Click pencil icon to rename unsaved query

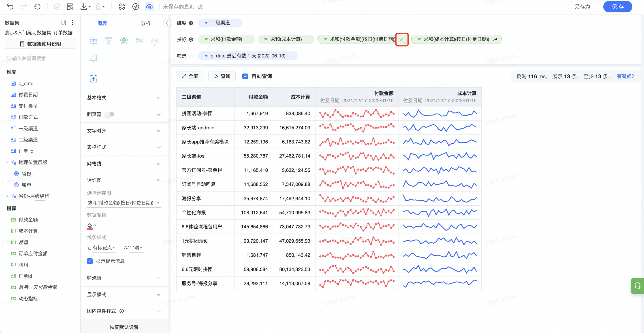[x=200, y=7]
